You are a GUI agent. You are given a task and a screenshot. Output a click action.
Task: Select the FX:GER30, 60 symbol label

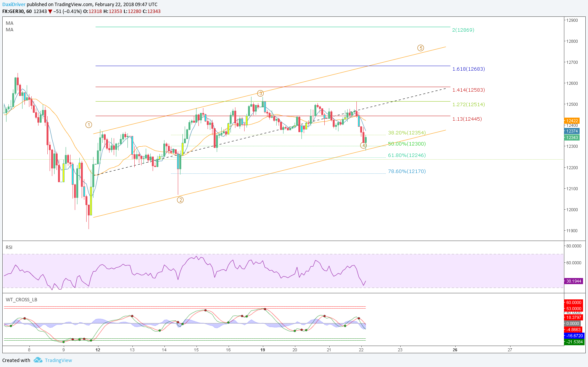17,11
